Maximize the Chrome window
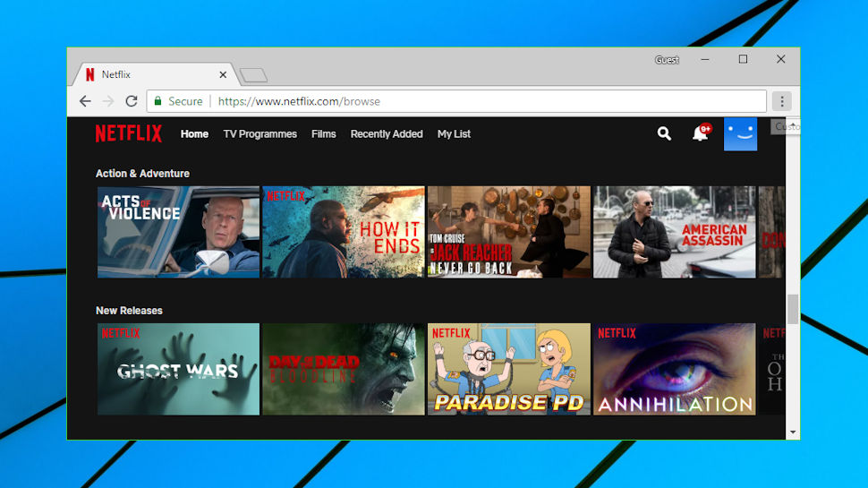 (x=743, y=59)
